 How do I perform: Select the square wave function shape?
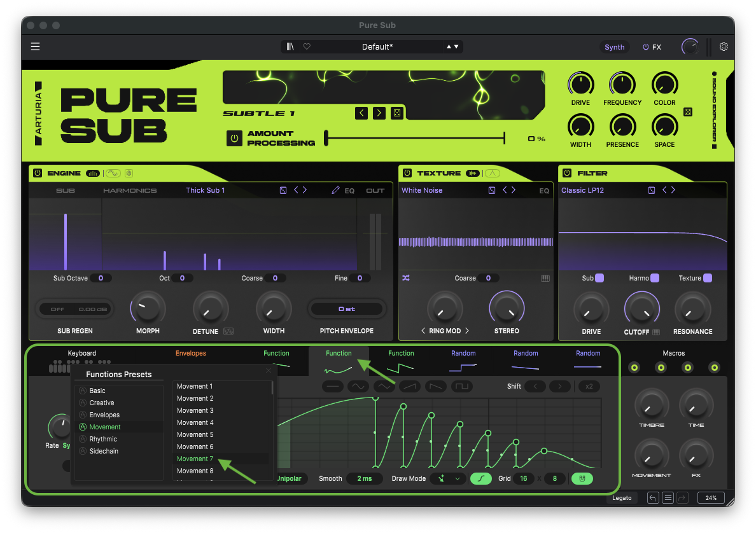(x=462, y=387)
